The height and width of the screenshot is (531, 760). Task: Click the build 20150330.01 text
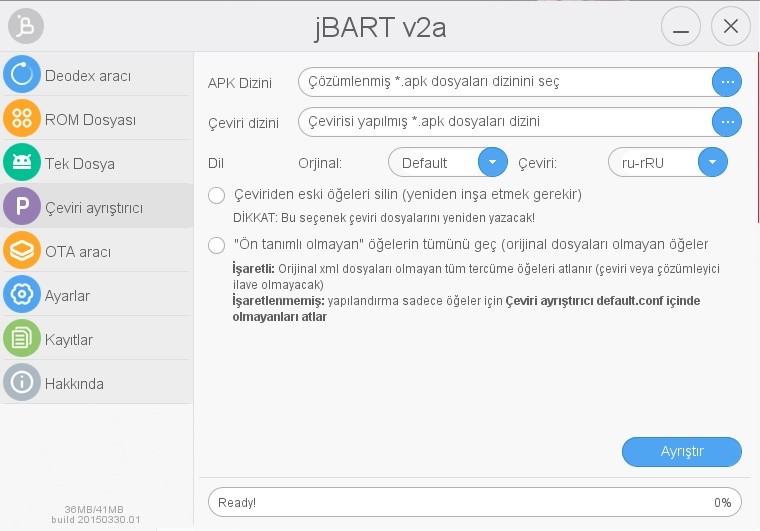(96, 520)
